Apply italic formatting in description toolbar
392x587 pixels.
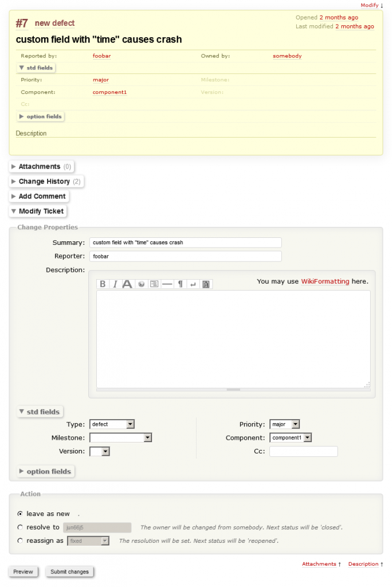pyautogui.click(x=115, y=284)
